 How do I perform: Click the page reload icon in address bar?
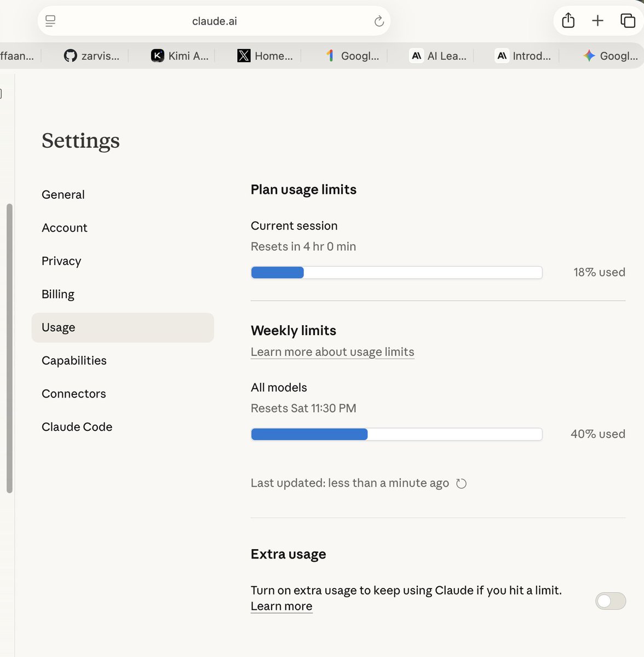tap(379, 21)
